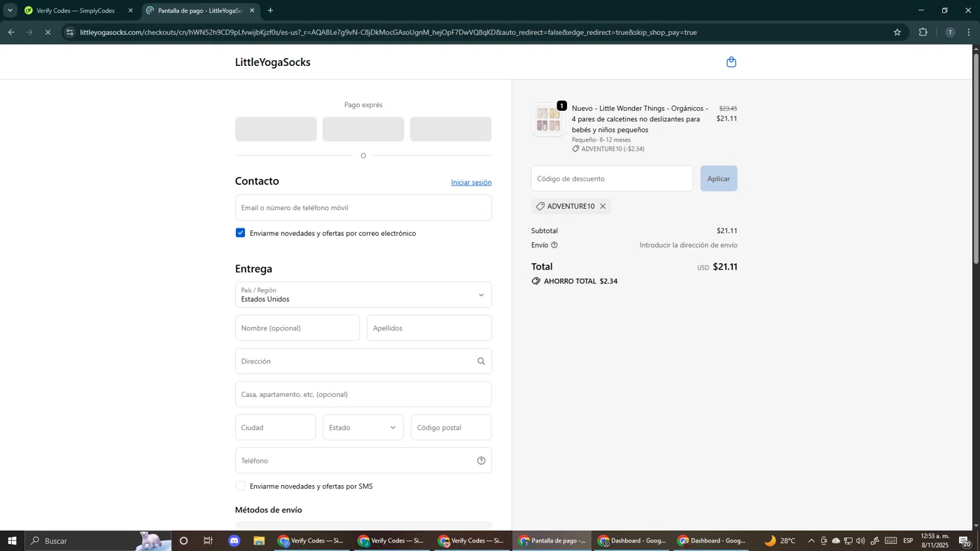Viewport: 980px width, 551px height.
Task: Click the Ciudad field
Action: tap(276, 428)
